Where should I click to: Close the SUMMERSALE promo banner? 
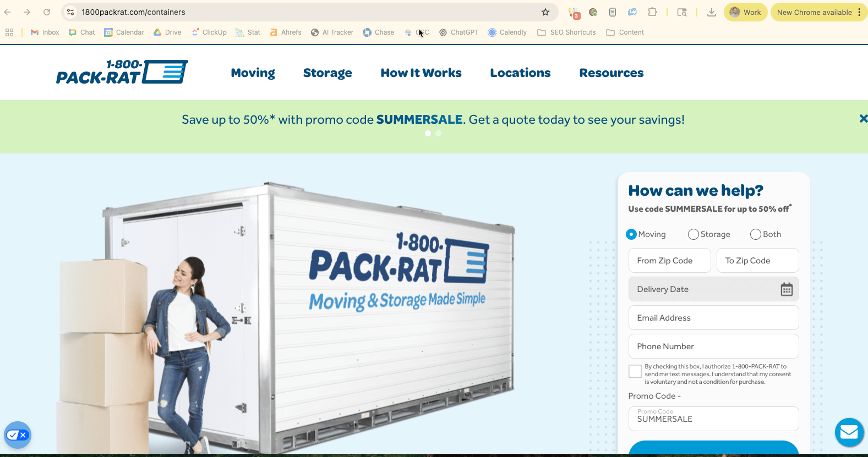pos(863,118)
